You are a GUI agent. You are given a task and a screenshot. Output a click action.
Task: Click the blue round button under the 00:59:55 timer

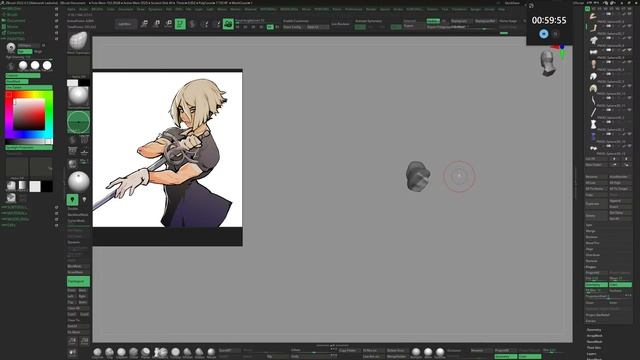click(x=543, y=34)
